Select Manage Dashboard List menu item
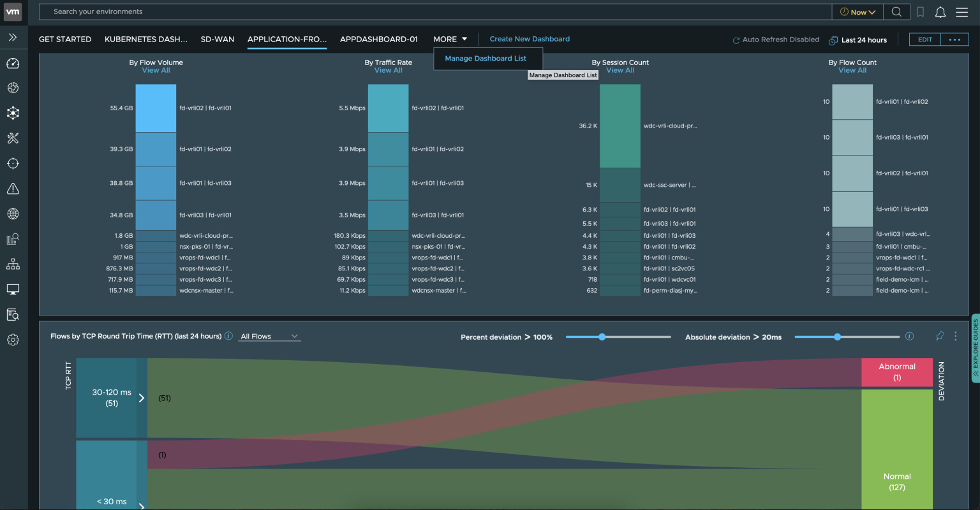 point(486,59)
